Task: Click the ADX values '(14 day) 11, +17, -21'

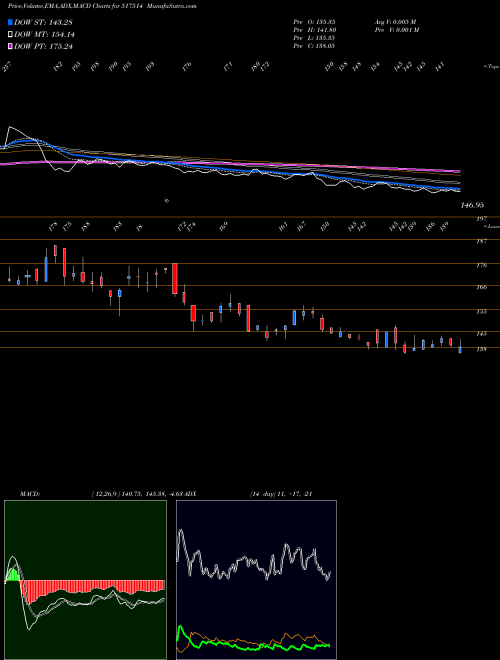Action: click(x=281, y=494)
